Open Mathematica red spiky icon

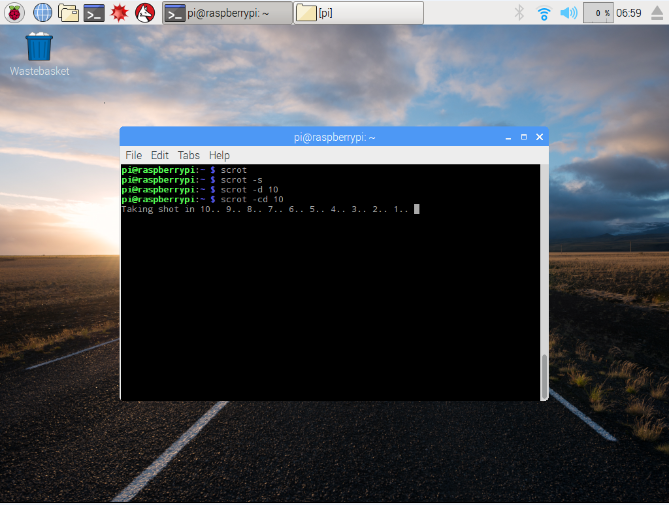[x=119, y=13]
